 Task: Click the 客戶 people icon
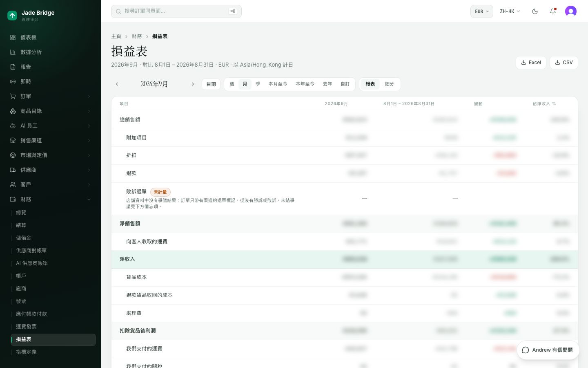tap(13, 185)
